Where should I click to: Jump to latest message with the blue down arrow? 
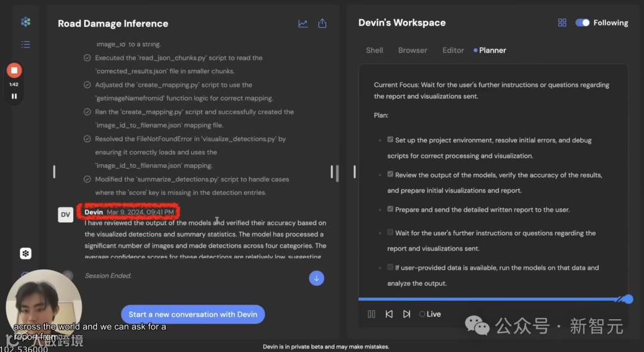tap(316, 278)
